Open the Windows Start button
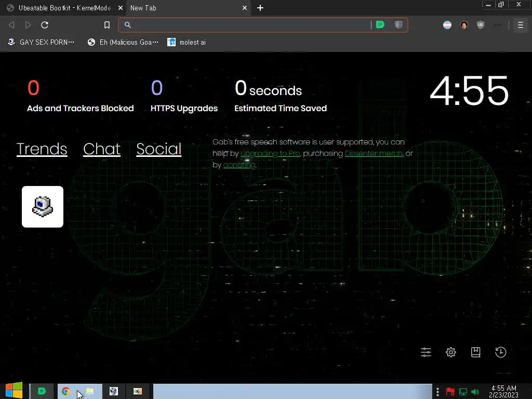Image resolution: width=532 pixels, height=399 pixels. (x=14, y=390)
